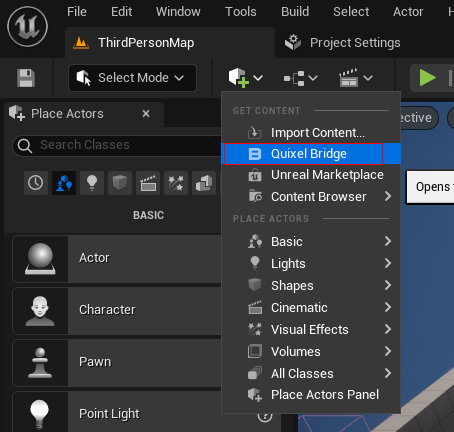
Task: Click the Character head thumbnail
Action: click(x=40, y=311)
